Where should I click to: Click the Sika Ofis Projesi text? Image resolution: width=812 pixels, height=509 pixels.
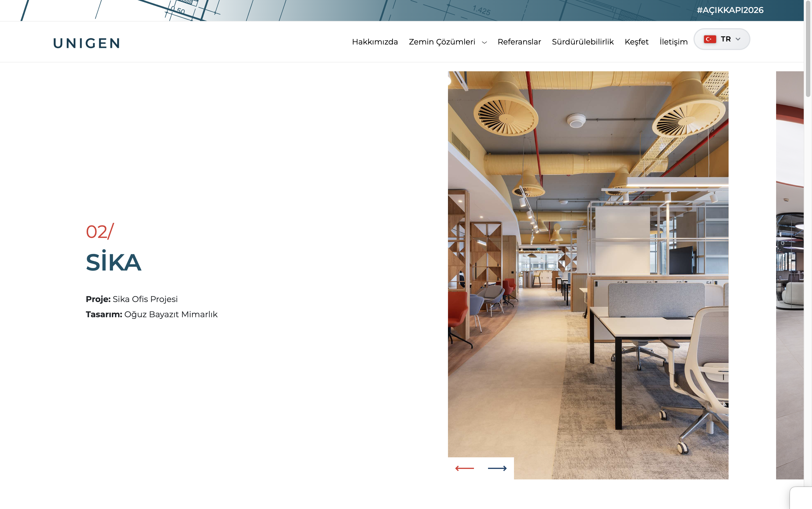pyautogui.click(x=145, y=299)
